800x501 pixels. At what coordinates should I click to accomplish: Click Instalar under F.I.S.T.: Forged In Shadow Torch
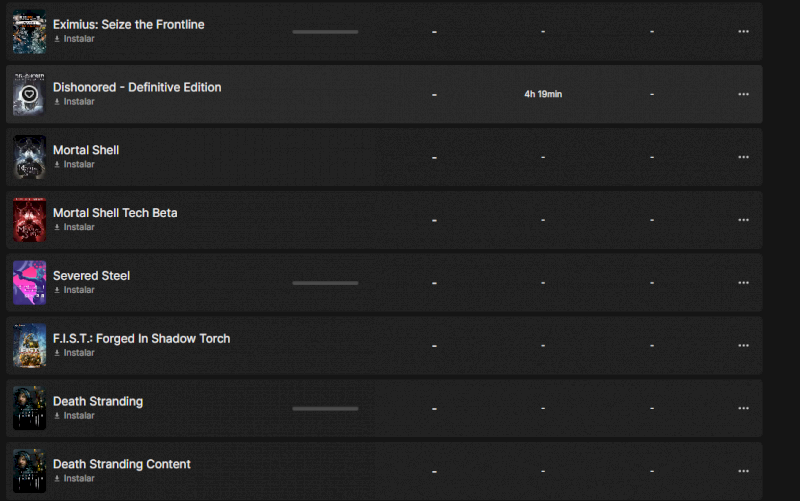(74, 353)
